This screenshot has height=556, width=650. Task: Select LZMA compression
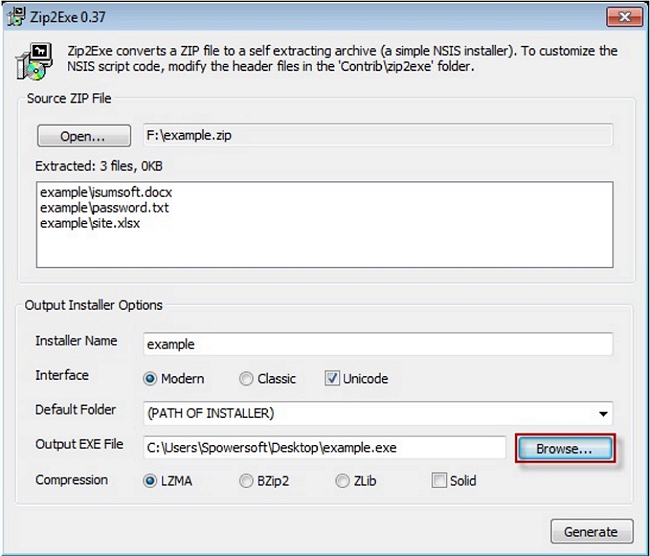(x=167, y=481)
